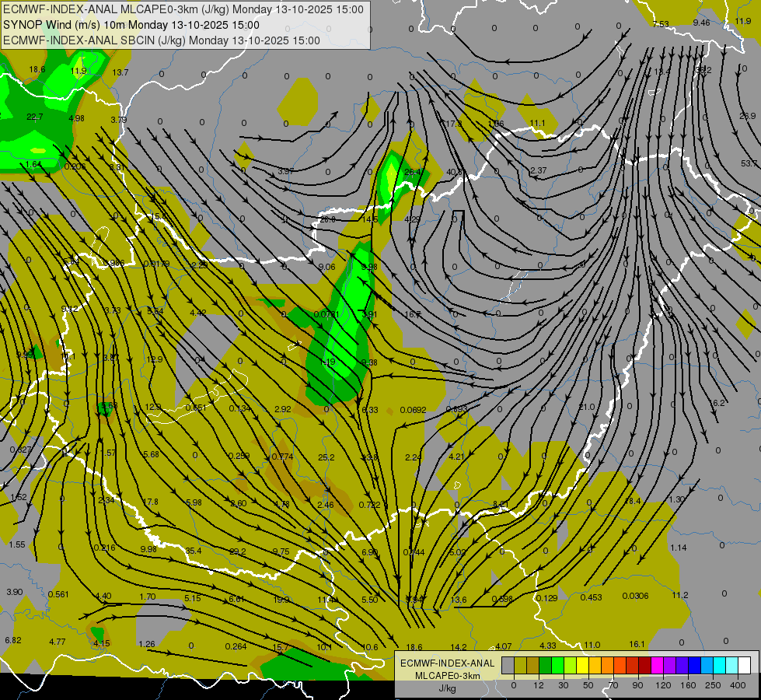
Task: Select the magenta legend swatch
Action: tap(657, 666)
